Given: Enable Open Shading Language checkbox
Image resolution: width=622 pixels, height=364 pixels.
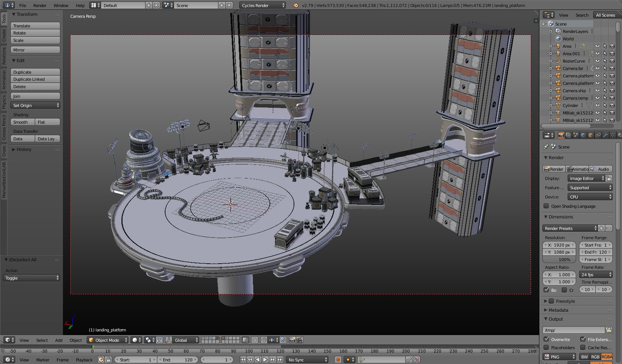Looking at the screenshot, I should (x=546, y=206).
